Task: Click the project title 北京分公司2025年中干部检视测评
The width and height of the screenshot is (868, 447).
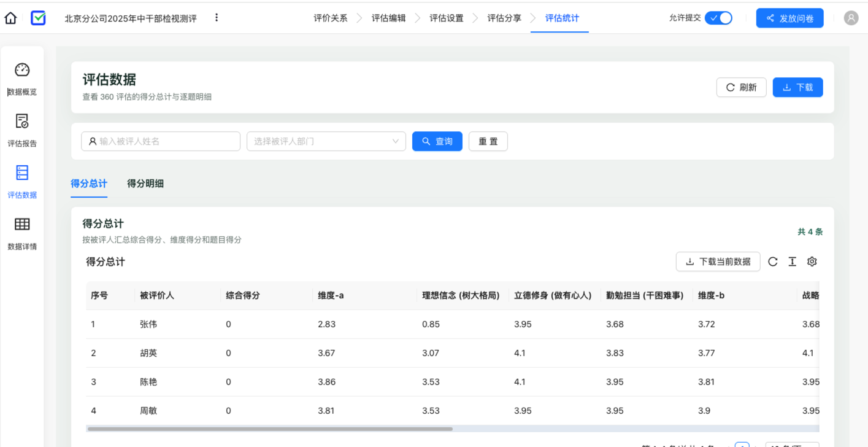Action: 131,18
